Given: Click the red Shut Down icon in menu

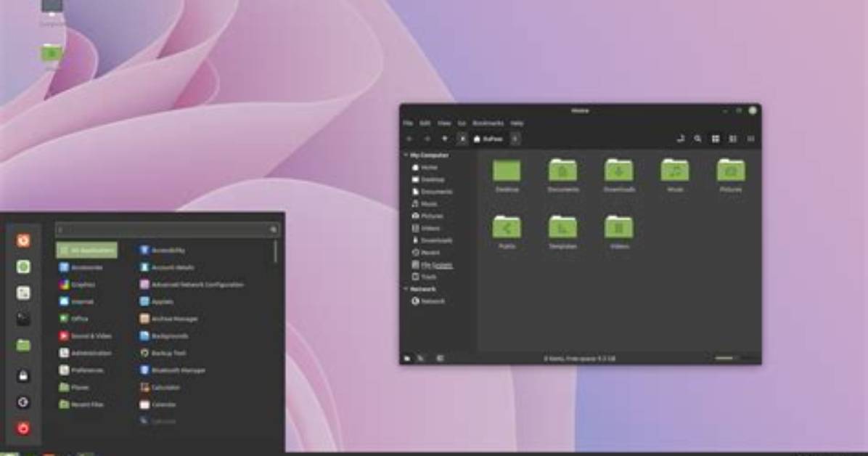Looking at the screenshot, I should pyautogui.click(x=23, y=428).
